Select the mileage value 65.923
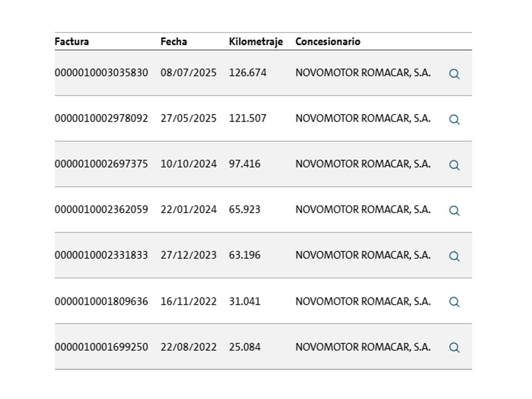The width and height of the screenshot is (532, 399). (244, 209)
